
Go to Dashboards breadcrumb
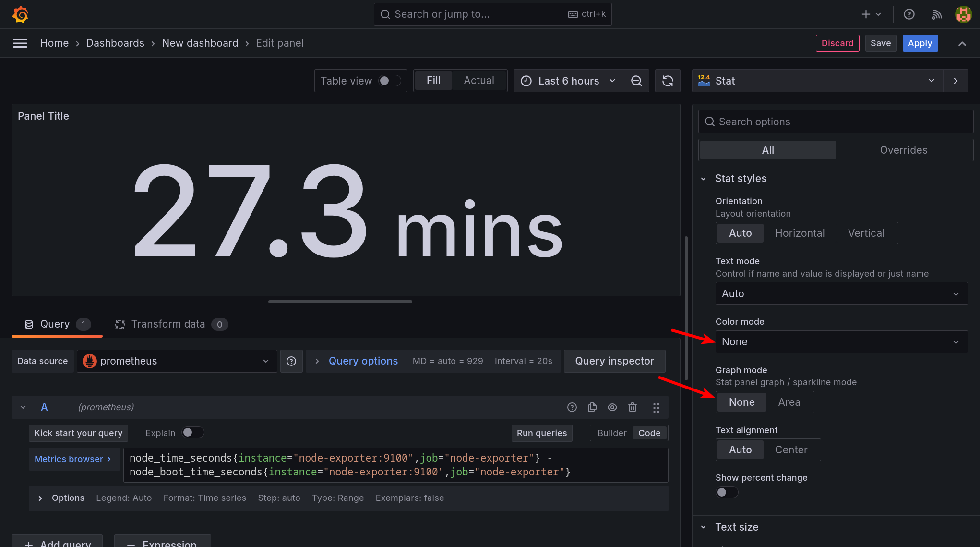115,43
